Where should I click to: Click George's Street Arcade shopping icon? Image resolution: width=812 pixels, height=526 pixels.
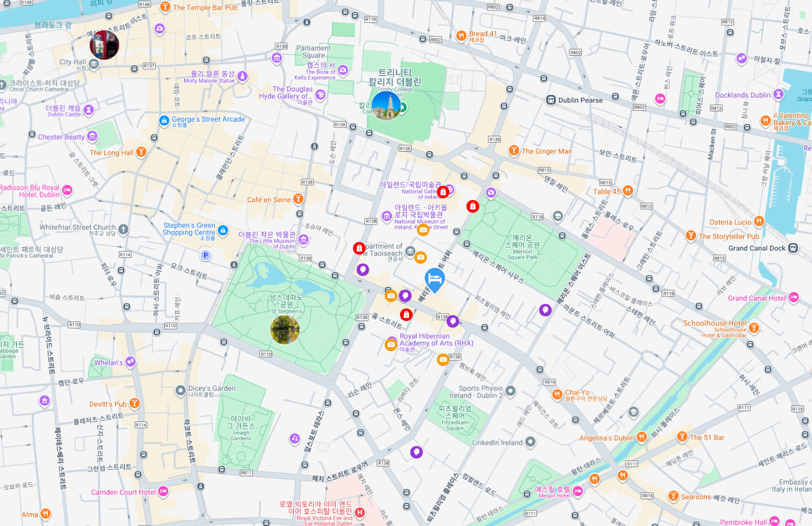164,120
